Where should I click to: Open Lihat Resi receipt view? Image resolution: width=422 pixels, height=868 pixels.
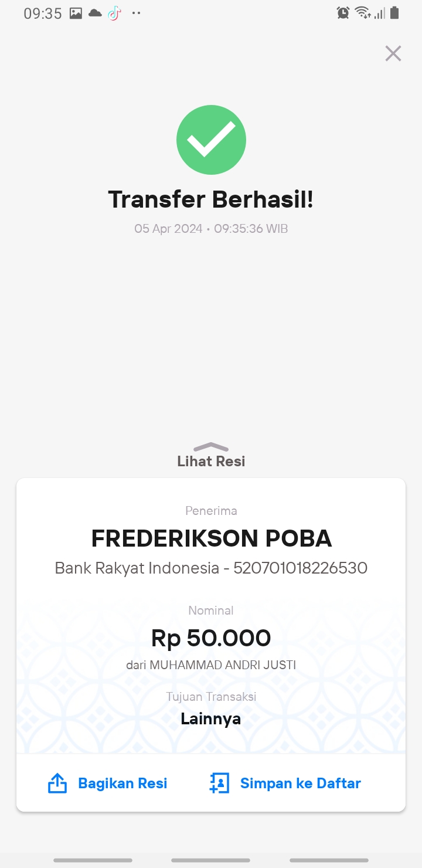(x=211, y=461)
